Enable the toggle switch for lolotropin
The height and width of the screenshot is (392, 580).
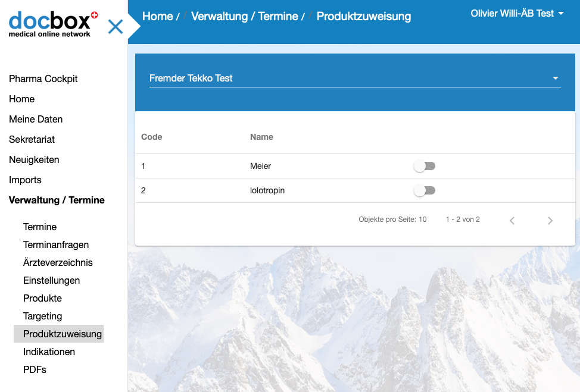point(425,190)
